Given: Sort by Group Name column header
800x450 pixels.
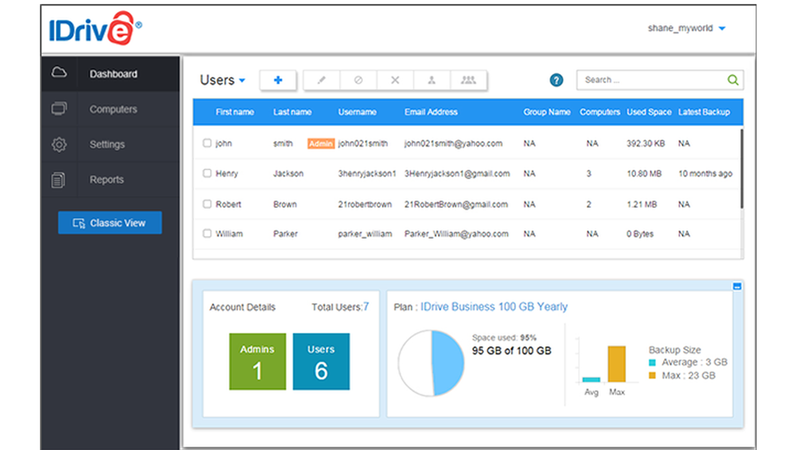Looking at the screenshot, I should pyautogui.click(x=547, y=112).
